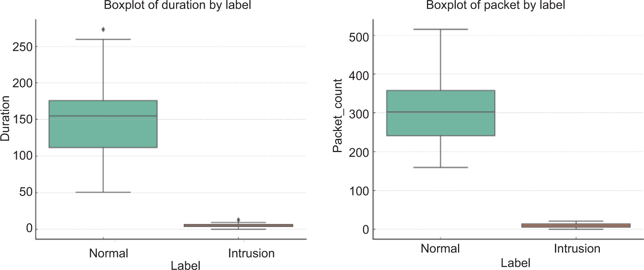Select the "Duration" y-axis label
Image resolution: width=644 pixels, height=270 pixels.
click(x=5, y=118)
